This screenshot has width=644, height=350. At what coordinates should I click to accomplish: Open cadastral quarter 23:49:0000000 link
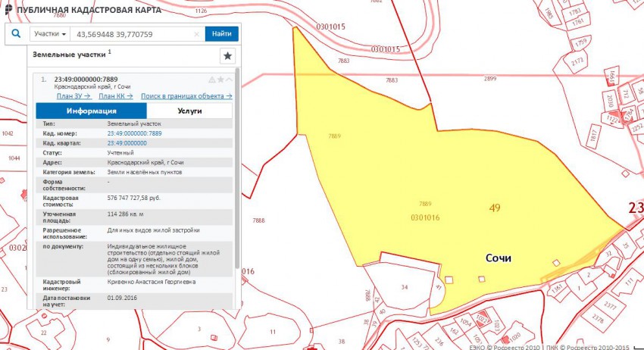pos(127,142)
